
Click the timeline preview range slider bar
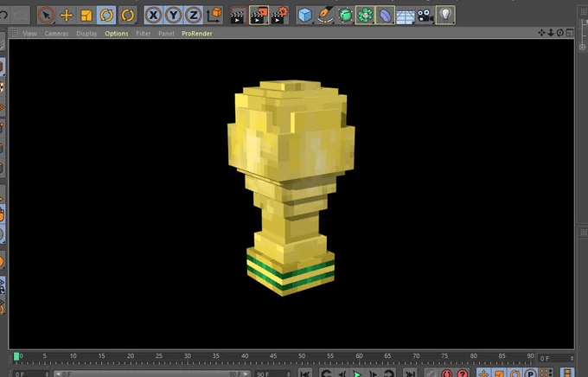tap(151, 374)
